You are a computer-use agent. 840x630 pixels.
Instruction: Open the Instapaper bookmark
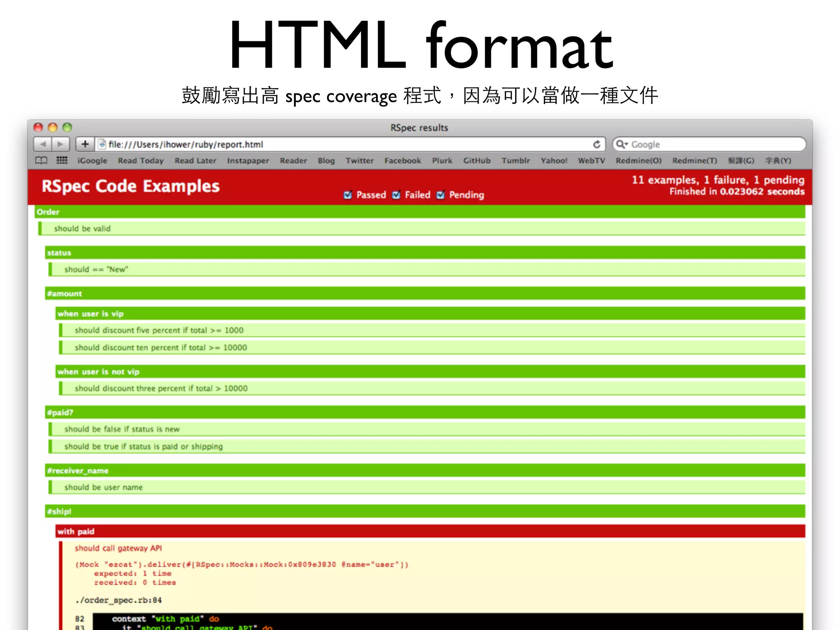[x=248, y=161]
